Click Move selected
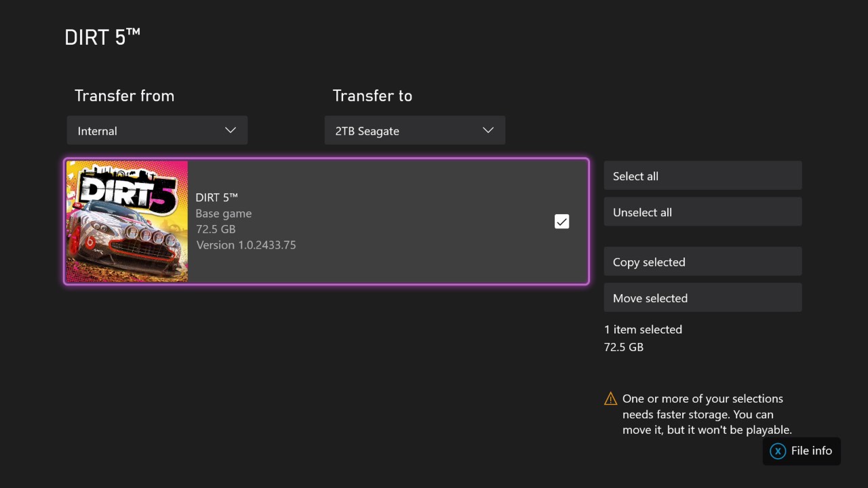Viewport: 868px width, 488px height. 703,298
